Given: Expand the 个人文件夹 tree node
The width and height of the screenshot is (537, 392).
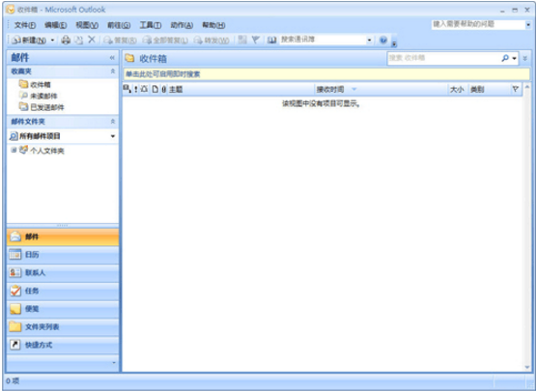Looking at the screenshot, I should click(x=14, y=151).
